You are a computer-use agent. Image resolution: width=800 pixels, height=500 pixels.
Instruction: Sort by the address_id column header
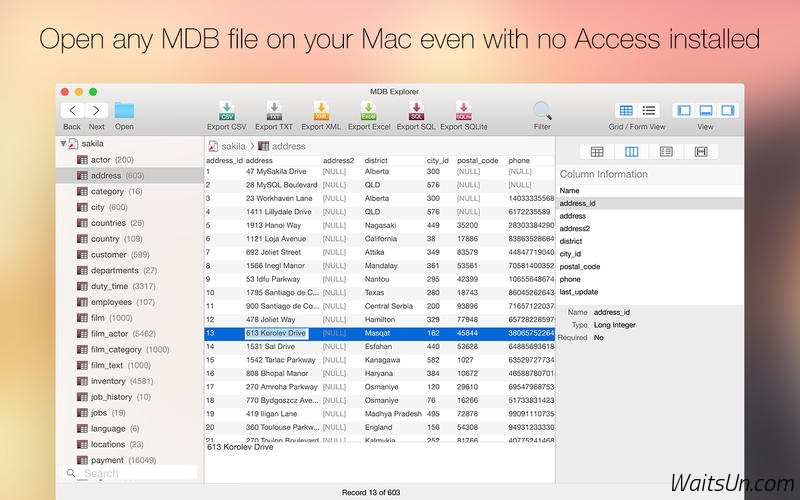coord(224,161)
